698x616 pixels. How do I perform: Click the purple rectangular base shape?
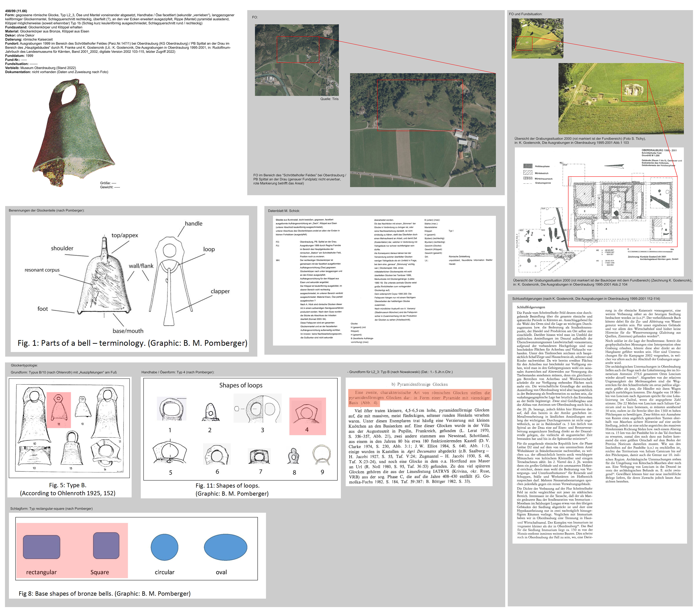[x=42, y=547]
